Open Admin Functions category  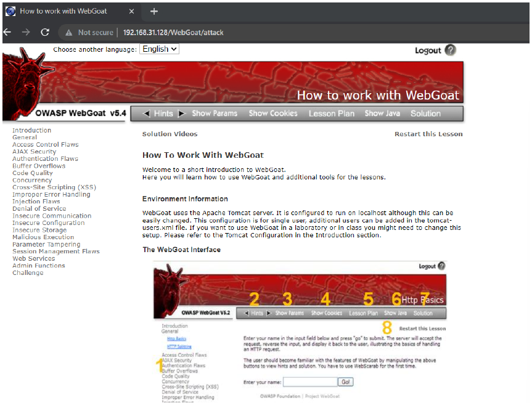39,266
